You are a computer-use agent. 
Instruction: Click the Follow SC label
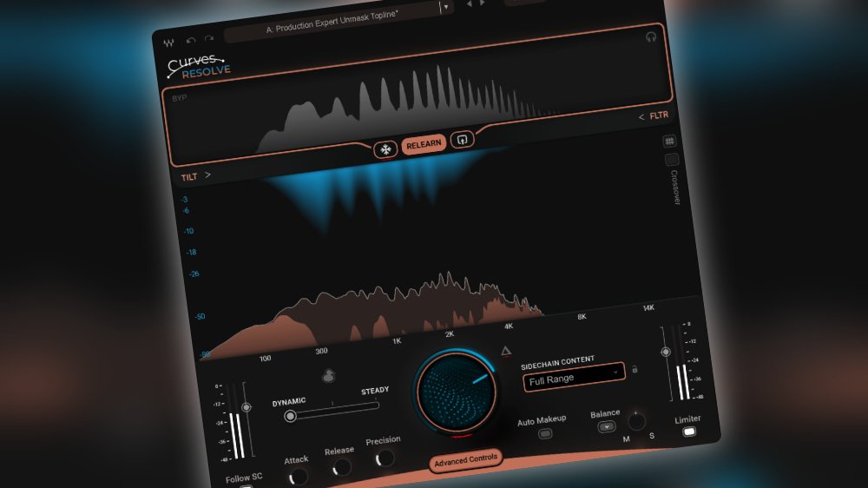pos(244,478)
